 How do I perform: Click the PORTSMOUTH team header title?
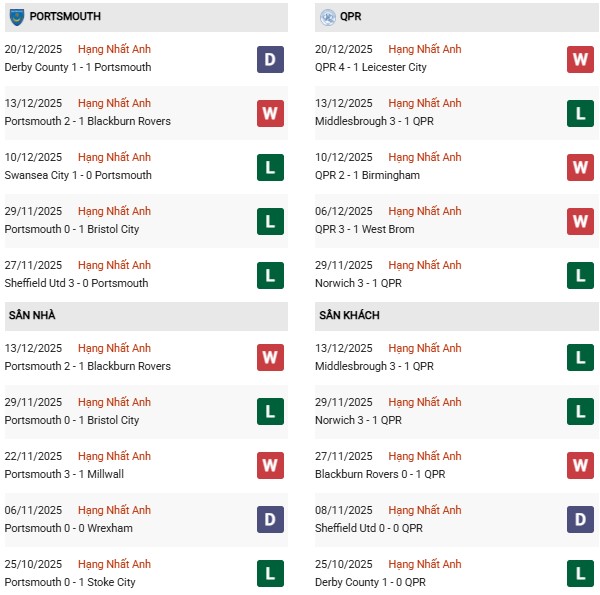pos(65,17)
